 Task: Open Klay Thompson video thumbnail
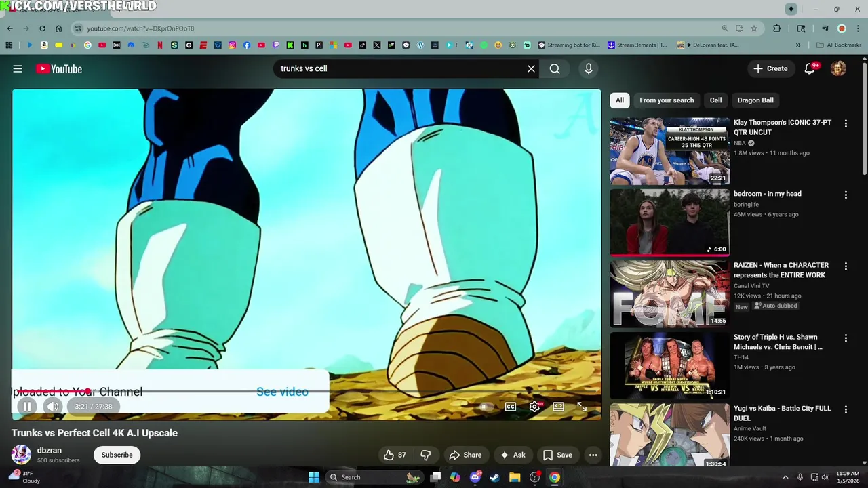tap(669, 151)
